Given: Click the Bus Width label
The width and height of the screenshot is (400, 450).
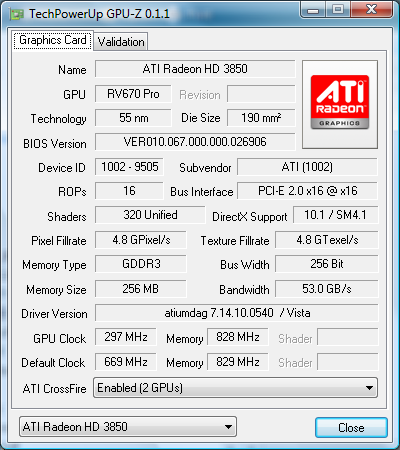Looking at the screenshot, I should 245,265.
